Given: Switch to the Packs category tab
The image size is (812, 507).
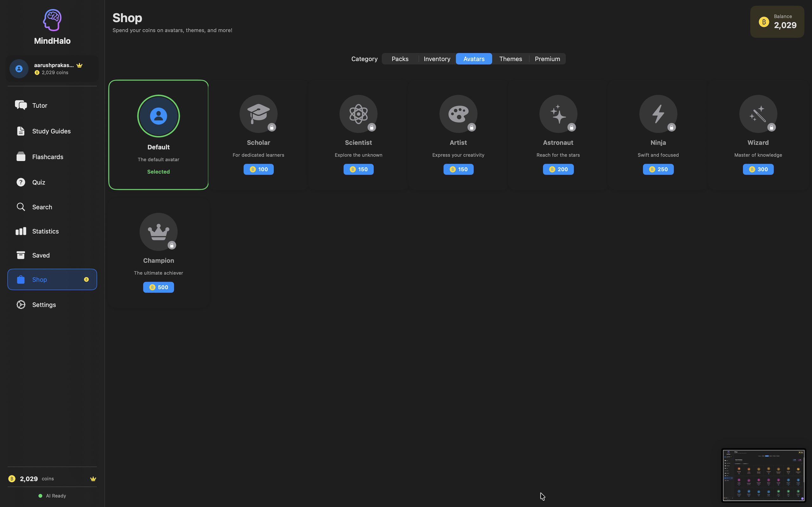Looking at the screenshot, I should tap(400, 59).
